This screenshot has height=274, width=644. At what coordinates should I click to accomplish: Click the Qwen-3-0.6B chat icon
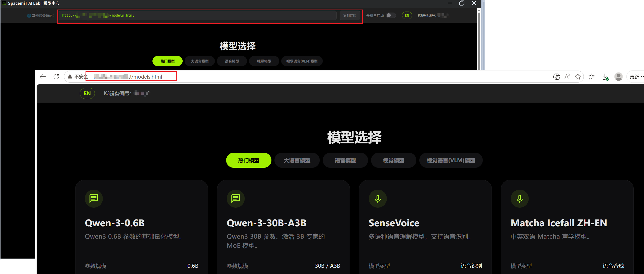pyautogui.click(x=94, y=198)
